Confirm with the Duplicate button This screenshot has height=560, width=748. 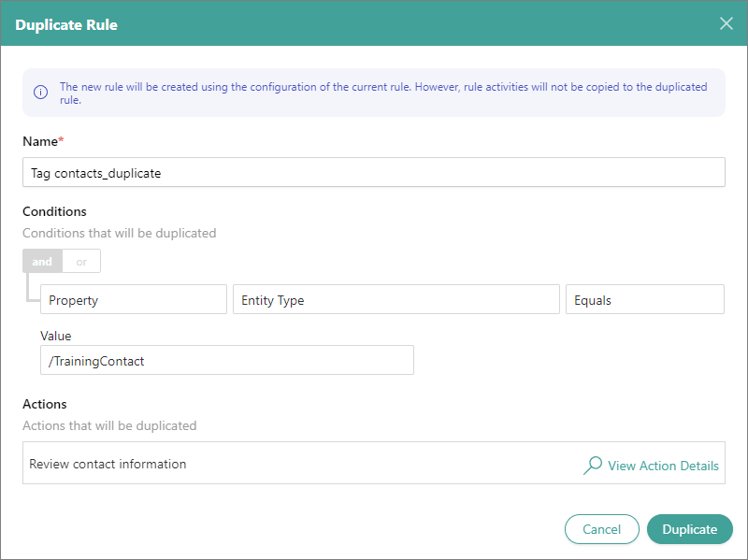click(689, 529)
